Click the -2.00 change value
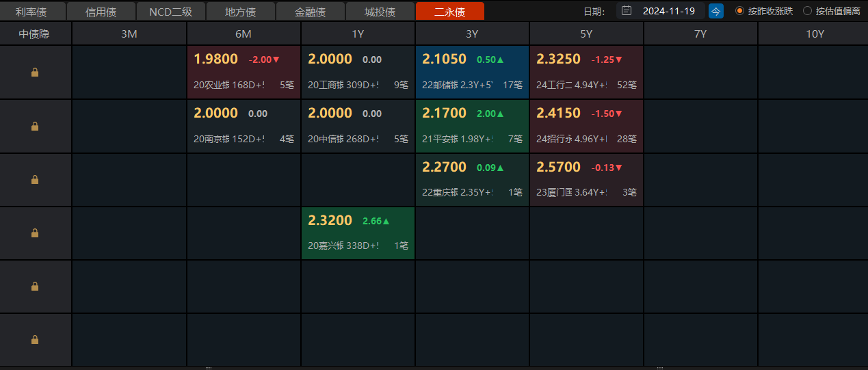Image resolution: width=868 pixels, height=370 pixels. [264, 60]
